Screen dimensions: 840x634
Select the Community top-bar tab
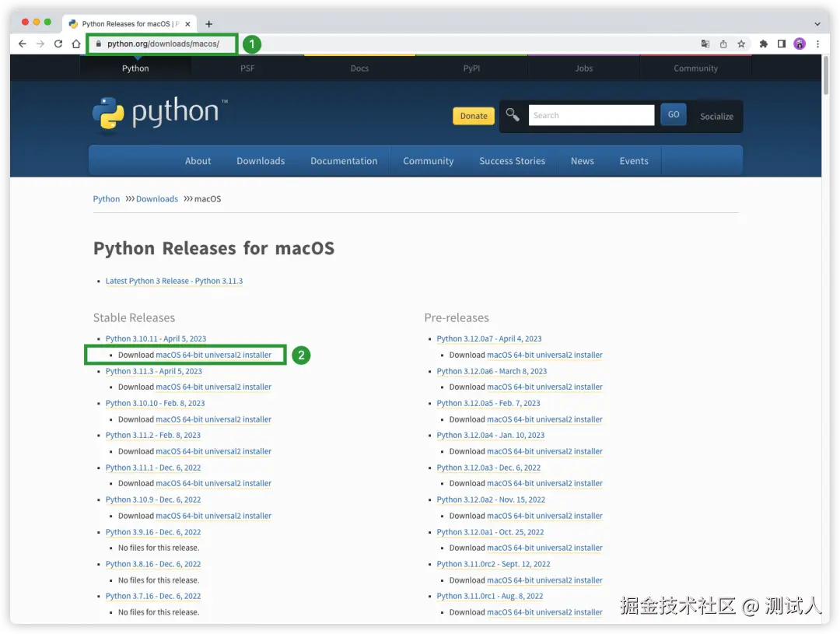tap(695, 68)
